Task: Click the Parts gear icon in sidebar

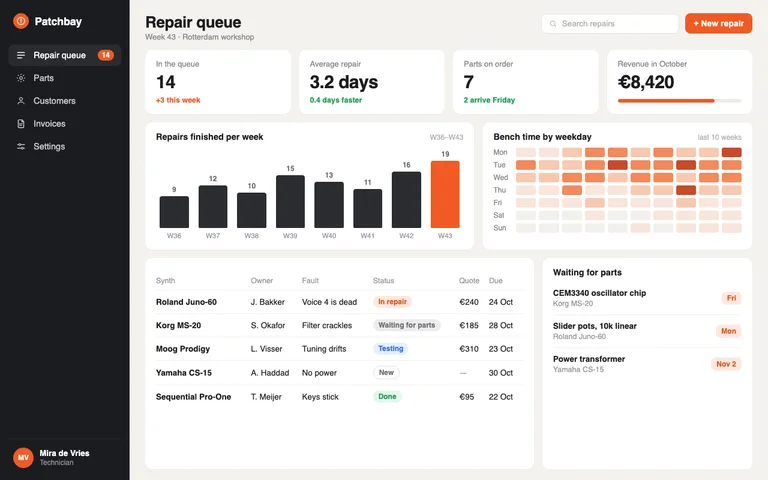Action: 21,78
